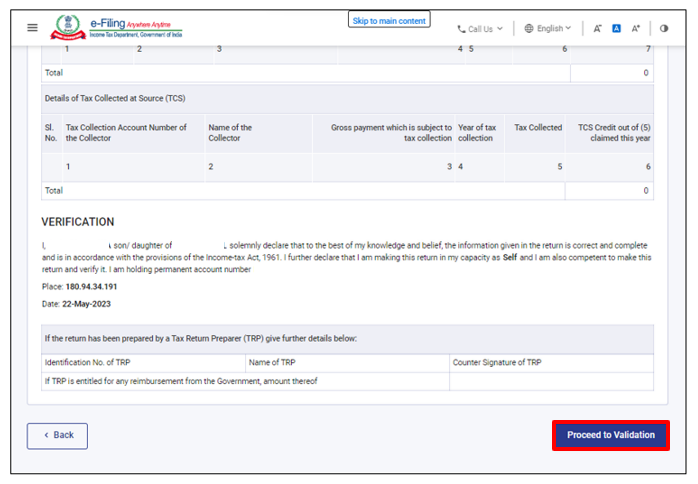Go back using the Back button
The image size is (698, 484).
57,435
